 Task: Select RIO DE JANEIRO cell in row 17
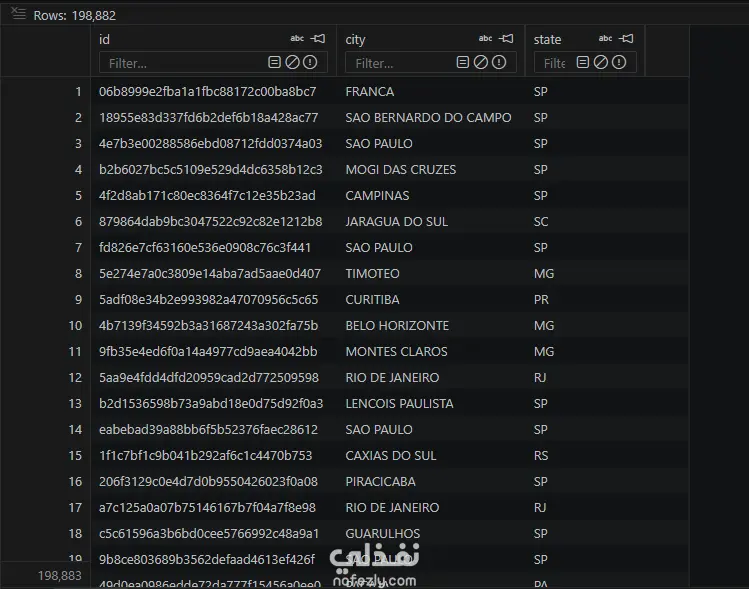click(392, 508)
